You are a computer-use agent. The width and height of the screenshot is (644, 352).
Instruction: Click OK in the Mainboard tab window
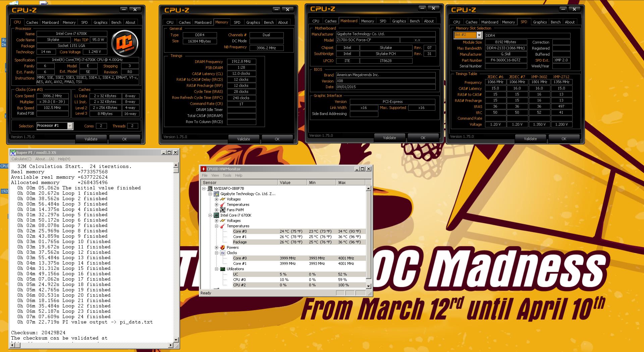click(x=423, y=138)
